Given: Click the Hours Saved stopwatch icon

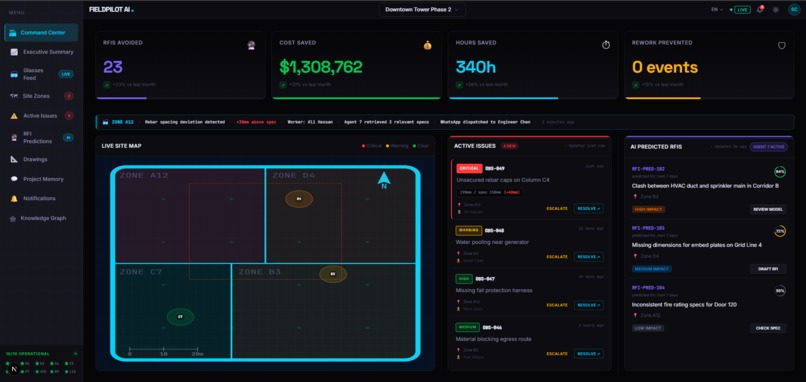Looking at the screenshot, I should click(606, 45).
